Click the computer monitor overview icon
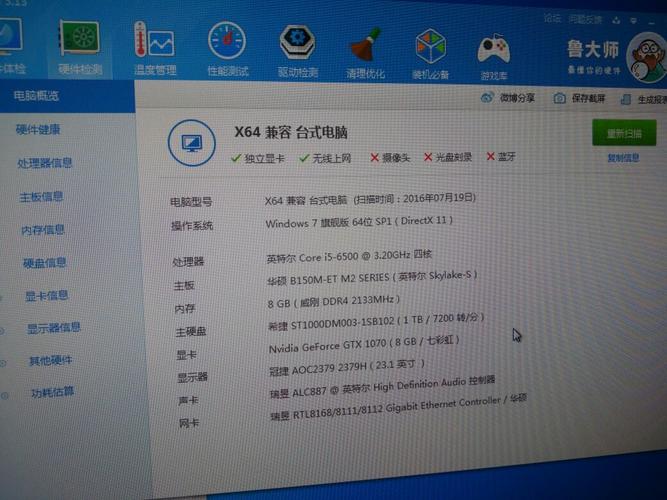The width and height of the screenshot is (667, 500). tap(192, 143)
